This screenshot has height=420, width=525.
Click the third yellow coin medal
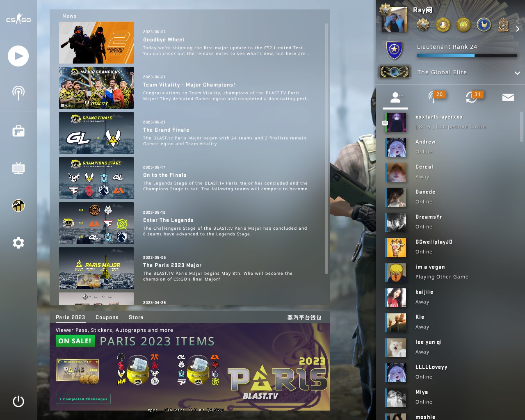463,25
